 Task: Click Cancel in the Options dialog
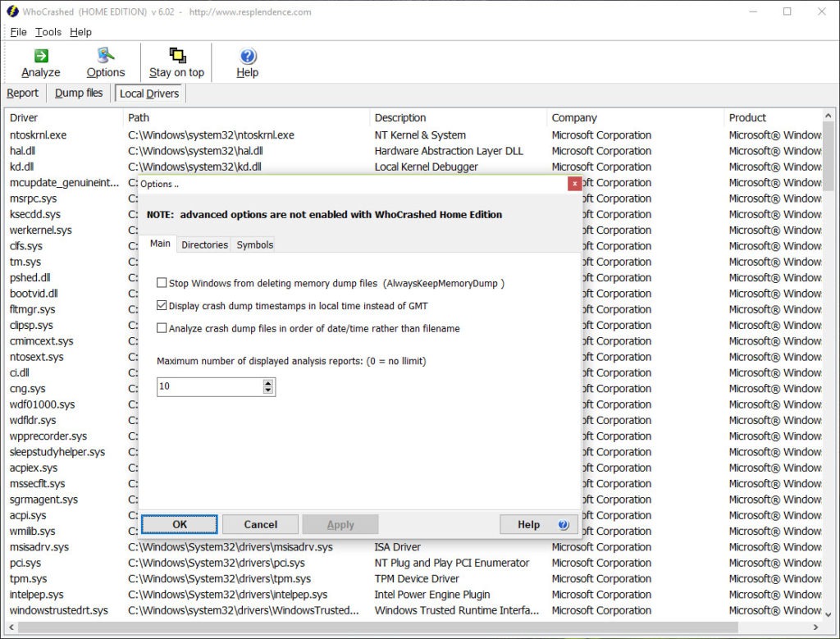point(260,524)
